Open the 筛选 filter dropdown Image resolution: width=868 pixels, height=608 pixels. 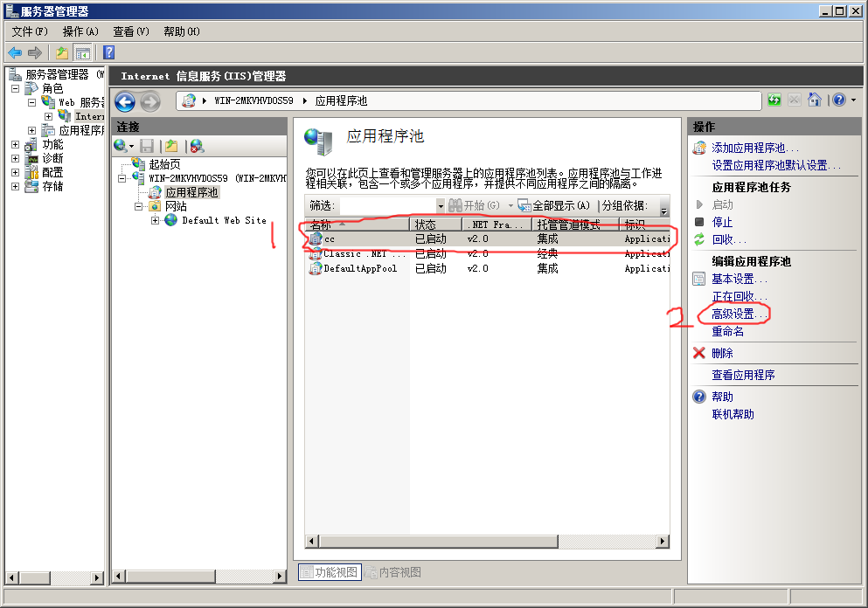[x=441, y=206]
